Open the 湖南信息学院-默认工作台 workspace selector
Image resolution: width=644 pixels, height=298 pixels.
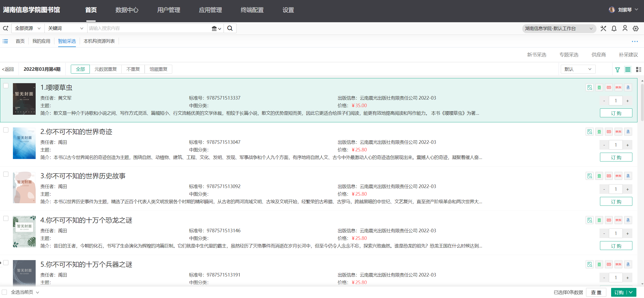pyautogui.click(x=559, y=29)
